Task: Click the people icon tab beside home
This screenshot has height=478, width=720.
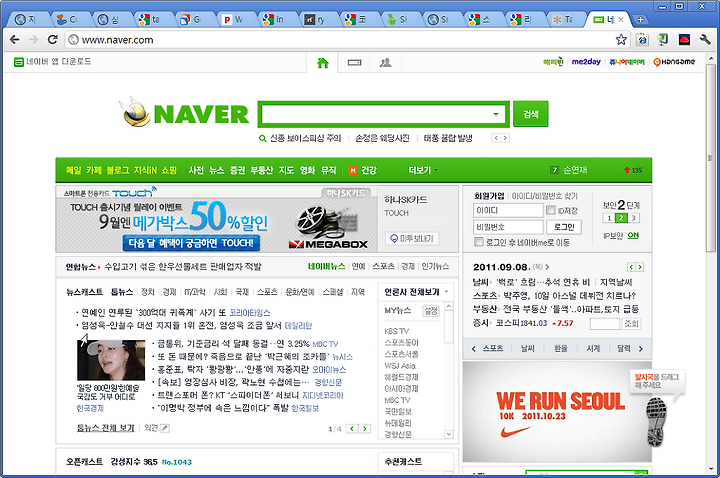Action: coord(385,62)
